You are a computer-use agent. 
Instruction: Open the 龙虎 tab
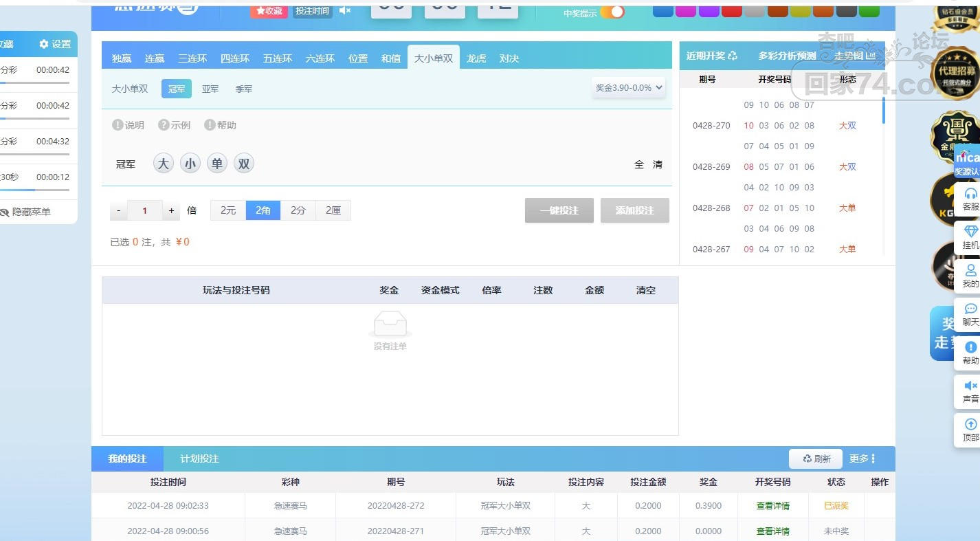point(476,58)
